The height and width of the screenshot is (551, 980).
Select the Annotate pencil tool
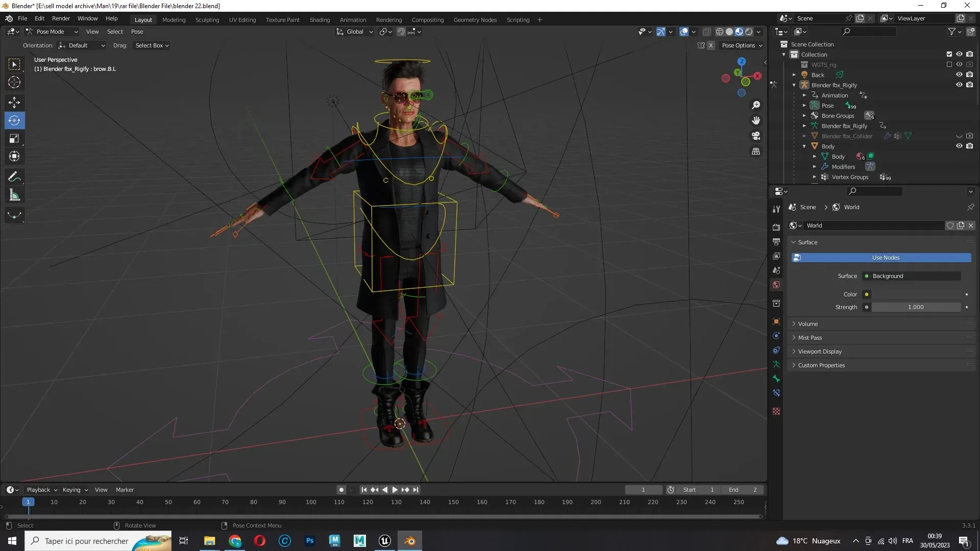coord(14,177)
